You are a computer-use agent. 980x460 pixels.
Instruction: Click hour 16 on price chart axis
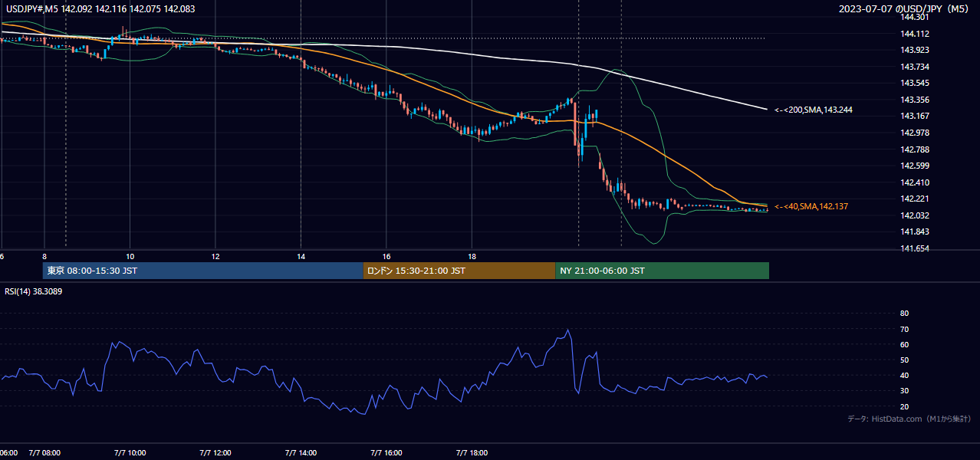(386, 256)
